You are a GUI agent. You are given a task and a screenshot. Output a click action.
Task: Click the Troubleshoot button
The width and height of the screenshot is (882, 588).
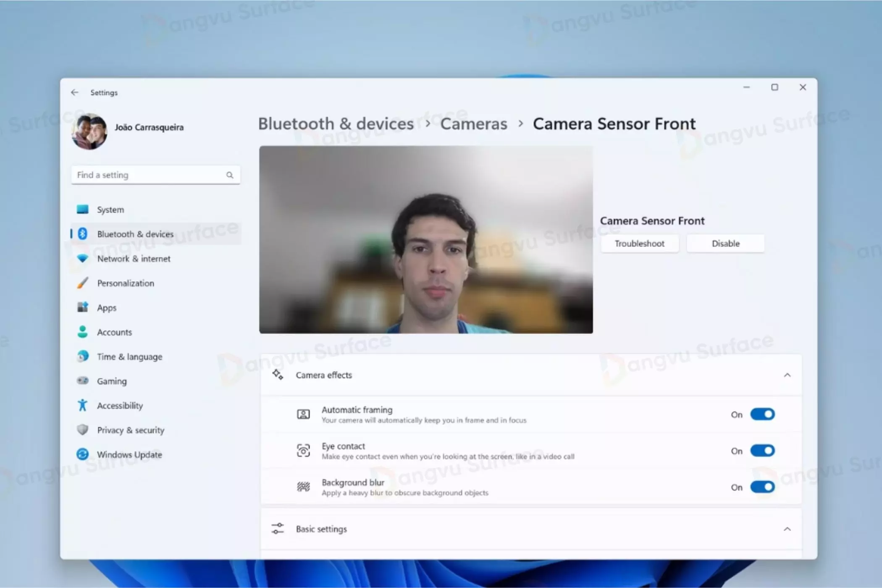640,244
